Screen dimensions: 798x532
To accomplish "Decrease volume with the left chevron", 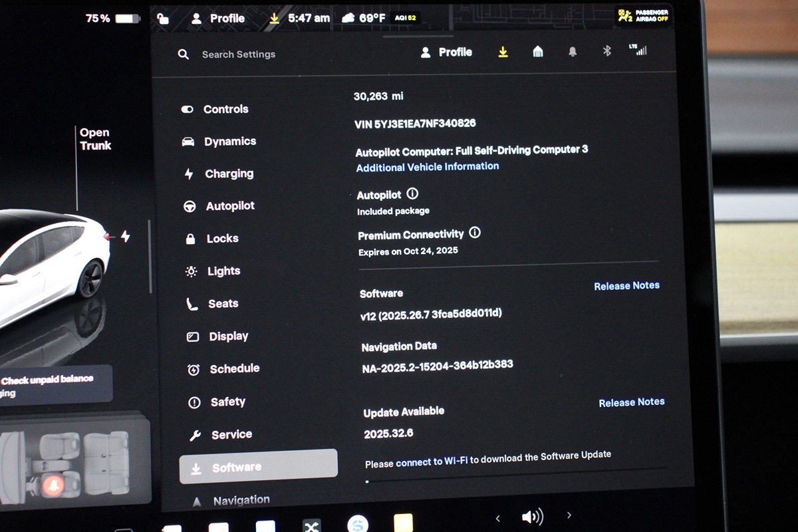I will 497,517.
